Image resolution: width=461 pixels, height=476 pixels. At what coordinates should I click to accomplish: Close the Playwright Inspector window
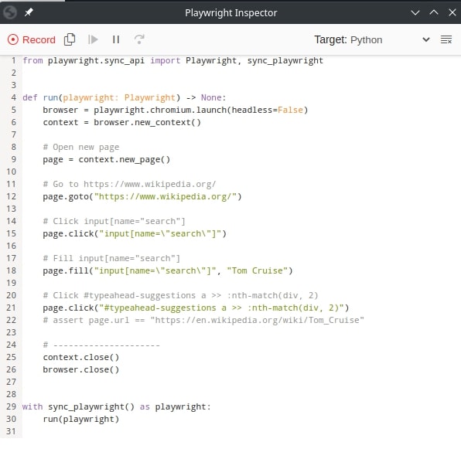(x=452, y=12)
